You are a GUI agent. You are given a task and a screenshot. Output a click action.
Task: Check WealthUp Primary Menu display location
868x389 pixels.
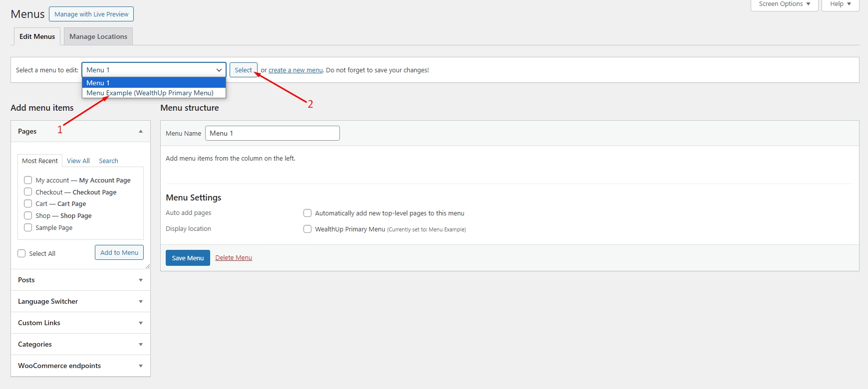[x=307, y=229]
